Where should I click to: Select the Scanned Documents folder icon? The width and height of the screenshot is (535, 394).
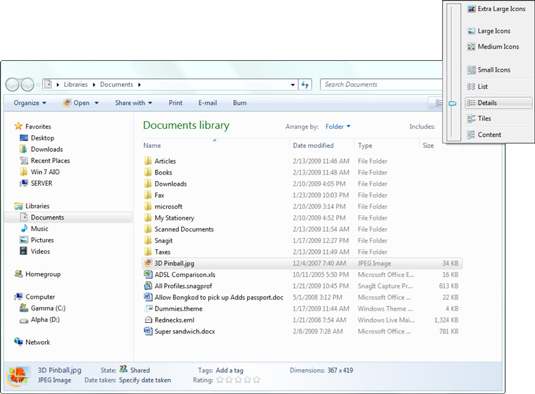(x=147, y=229)
